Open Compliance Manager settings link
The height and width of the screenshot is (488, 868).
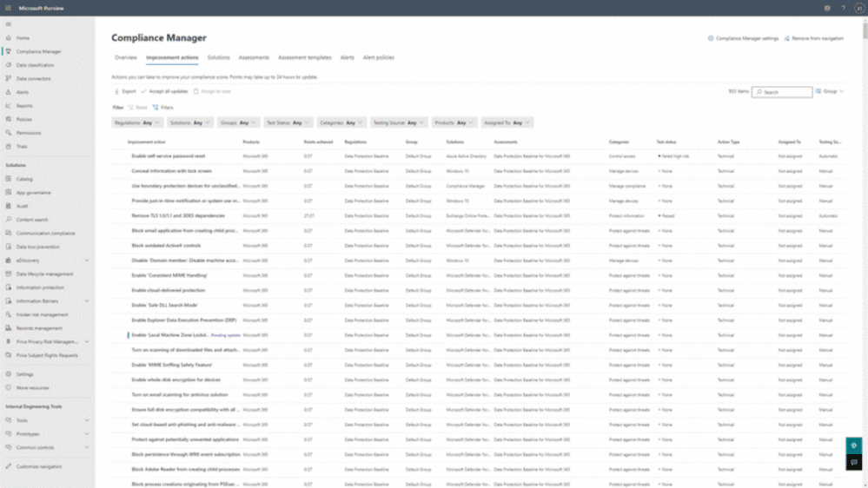coord(743,39)
